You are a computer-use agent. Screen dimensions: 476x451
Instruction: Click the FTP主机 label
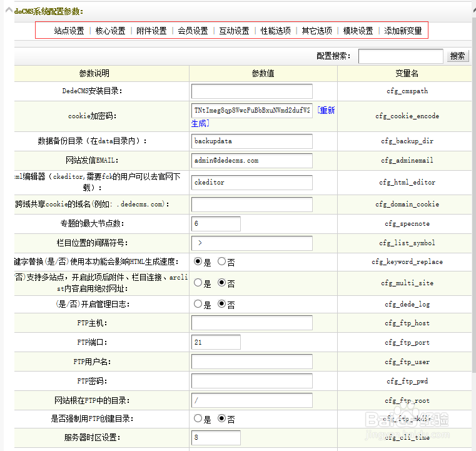coord(92,323)
